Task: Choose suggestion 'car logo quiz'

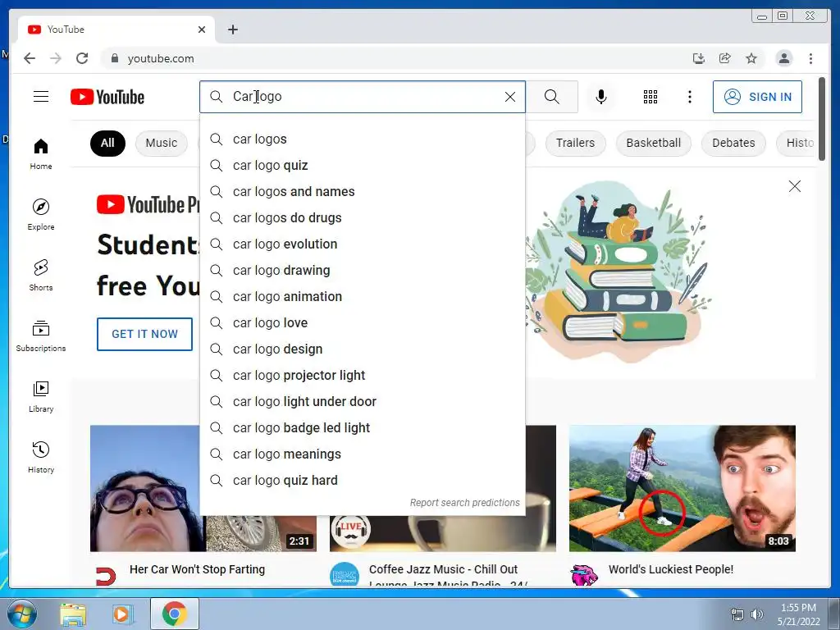Action: [x=363, y=166]
